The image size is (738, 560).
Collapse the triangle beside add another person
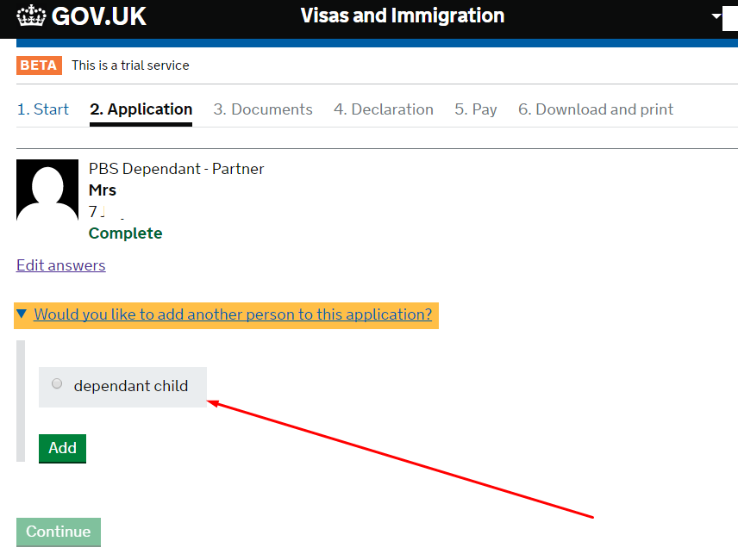(22, 314)
